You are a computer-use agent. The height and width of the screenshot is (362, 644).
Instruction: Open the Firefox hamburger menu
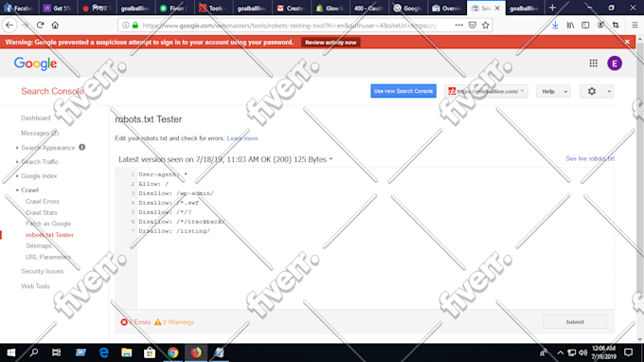point(635,25)
